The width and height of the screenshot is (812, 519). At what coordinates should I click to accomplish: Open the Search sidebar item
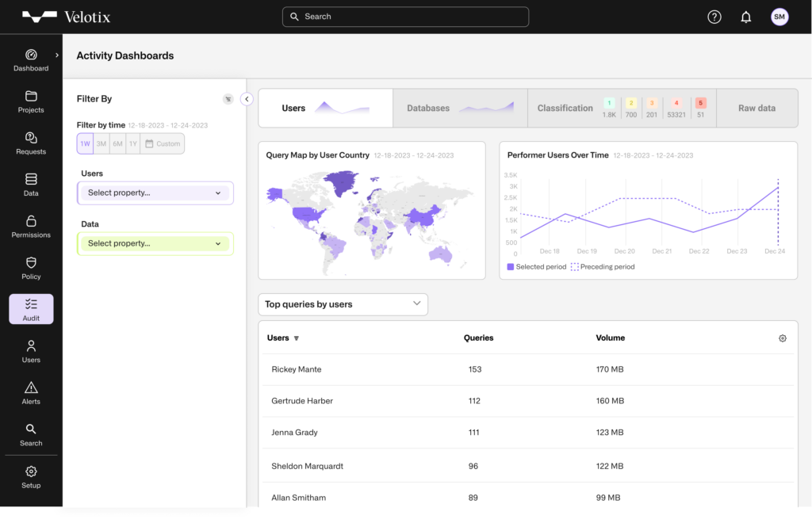(31, 435)
